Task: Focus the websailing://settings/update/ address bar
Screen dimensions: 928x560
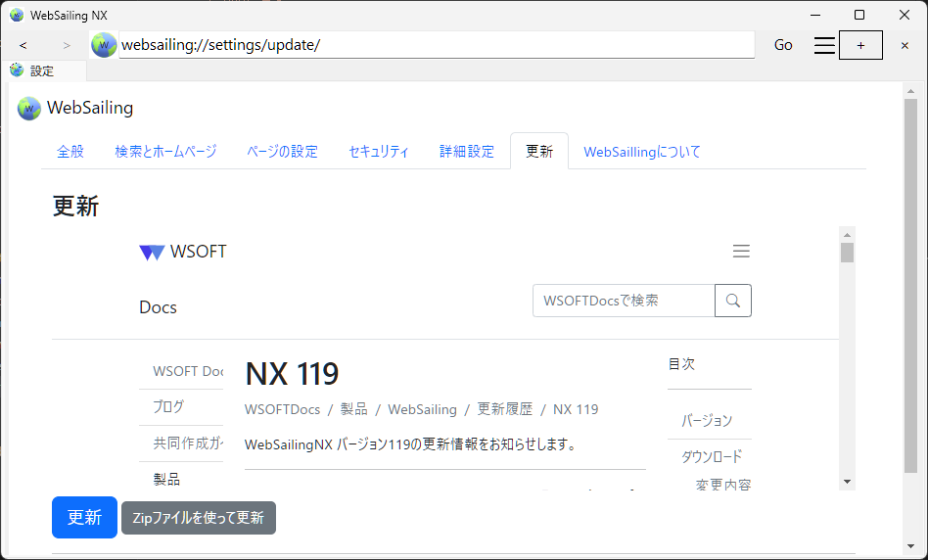Action: 437,45
